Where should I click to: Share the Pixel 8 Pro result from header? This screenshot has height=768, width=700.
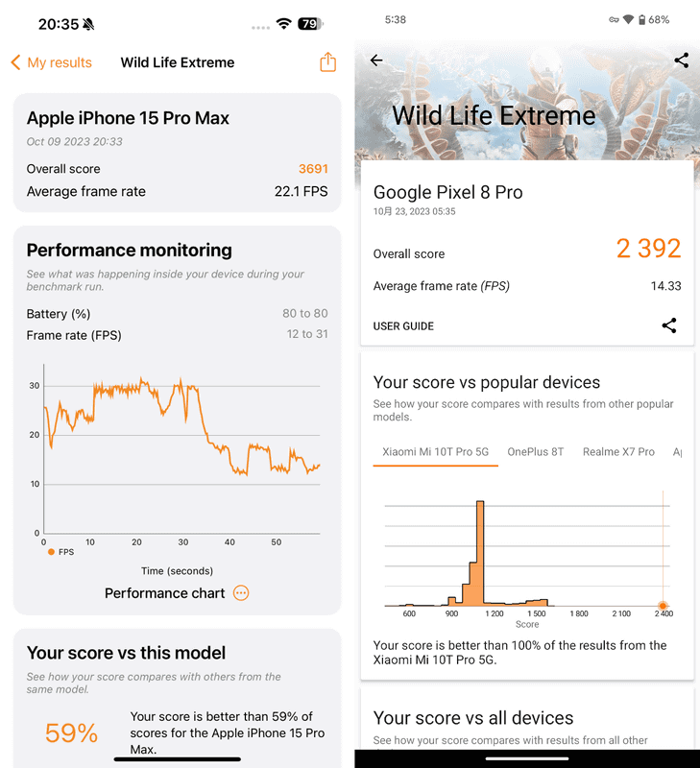[682, 60]
